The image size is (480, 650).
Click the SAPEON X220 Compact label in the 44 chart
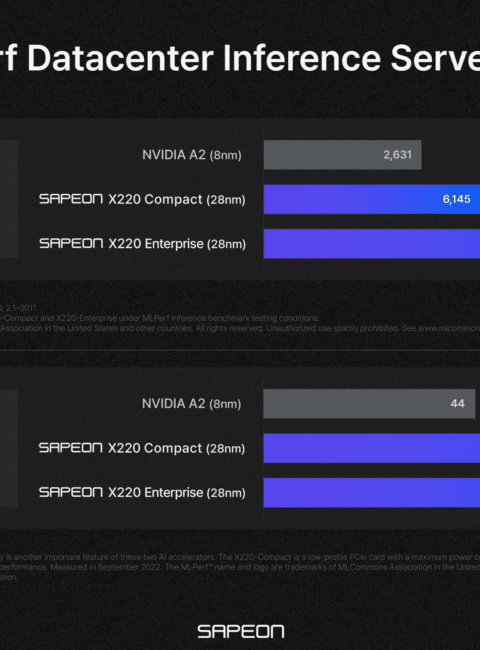(142, 448)
